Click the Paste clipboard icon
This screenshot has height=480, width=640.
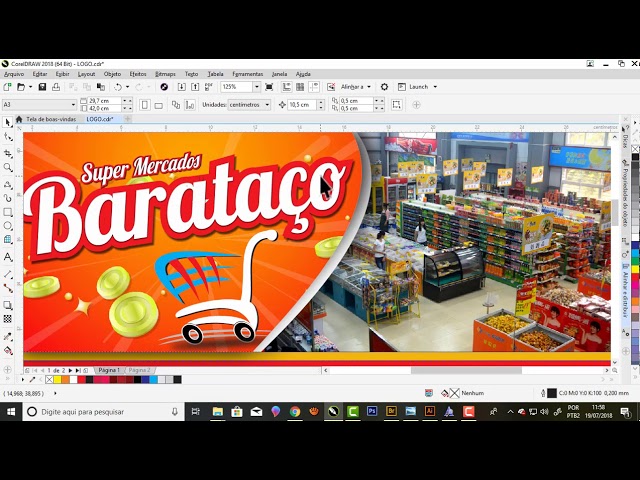click(100, 87)
